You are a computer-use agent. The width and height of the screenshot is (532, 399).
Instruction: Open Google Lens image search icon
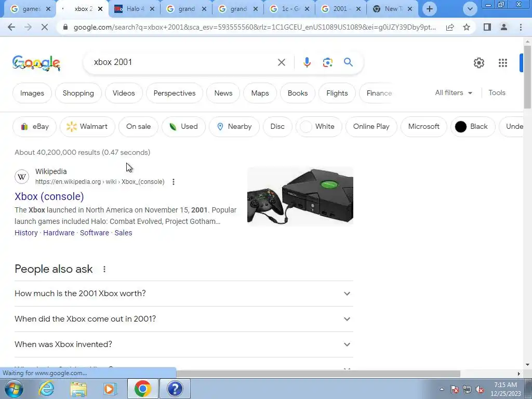click(x=327, y=62)
